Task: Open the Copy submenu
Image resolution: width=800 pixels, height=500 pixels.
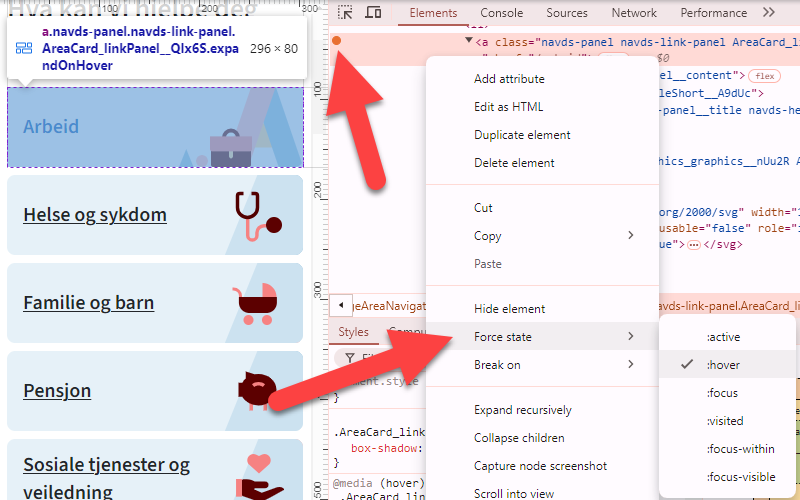Action: point(542,236)
